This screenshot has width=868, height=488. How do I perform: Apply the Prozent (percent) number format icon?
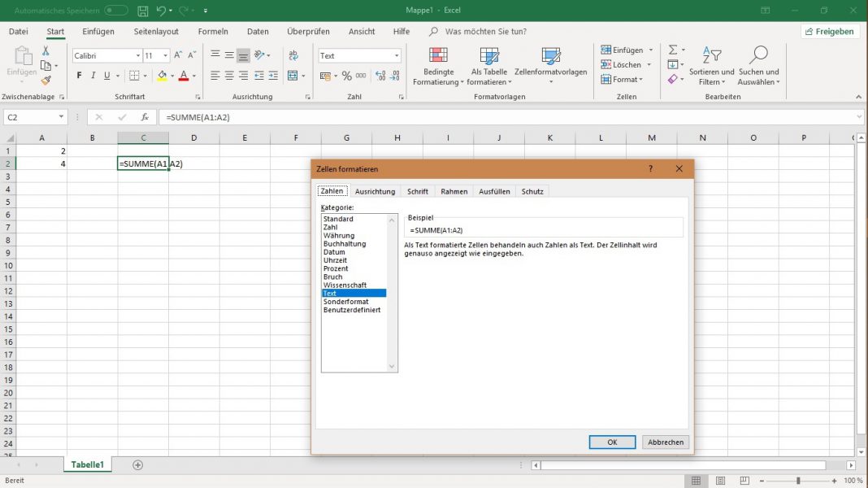[x=346, y=76]
